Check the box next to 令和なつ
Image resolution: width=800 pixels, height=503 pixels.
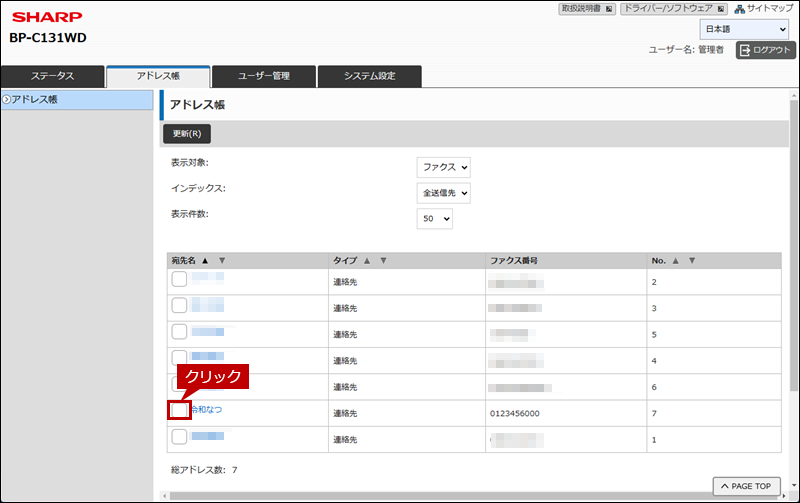pos(179,410)
